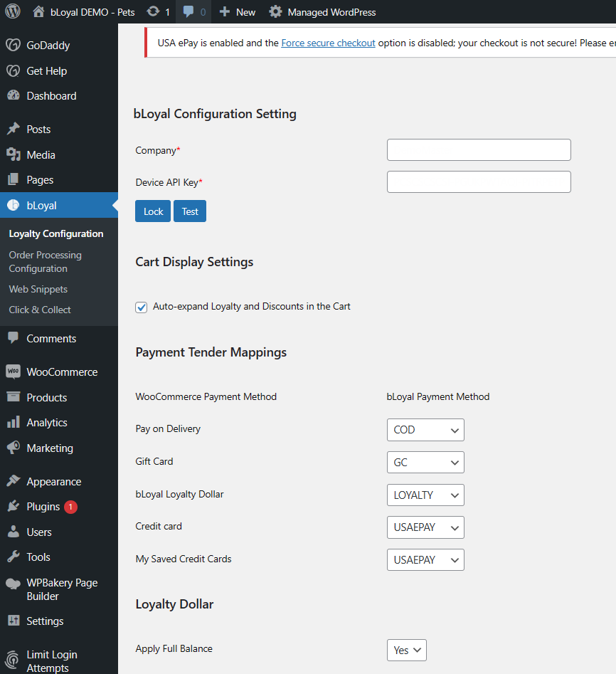Open the WooCommerce menu item
Image resolution: width=616 pixels, height=674 pixels.
pyautogui.click(x=59, y=372)
